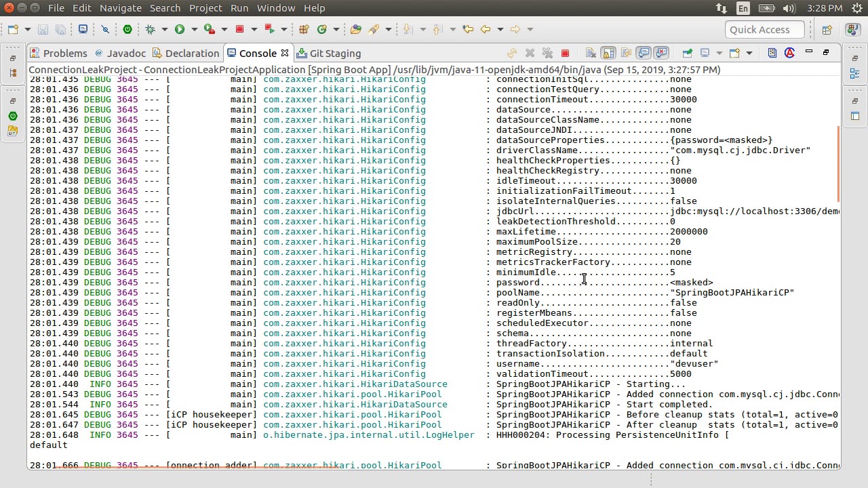The height and width of the screenshot is (488, 868).
Task: Open a terminal with the monitor icon
Action: (83, 29)
